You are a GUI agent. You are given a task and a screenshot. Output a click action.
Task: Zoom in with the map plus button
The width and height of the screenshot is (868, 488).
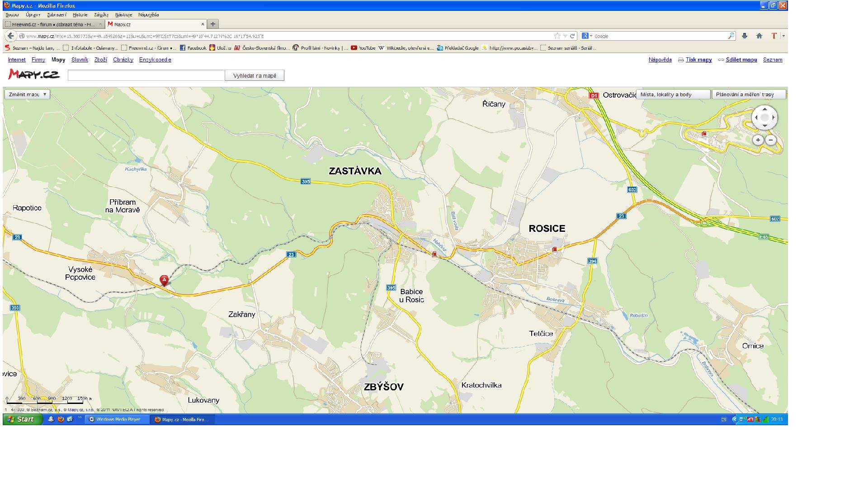(758, 140)
